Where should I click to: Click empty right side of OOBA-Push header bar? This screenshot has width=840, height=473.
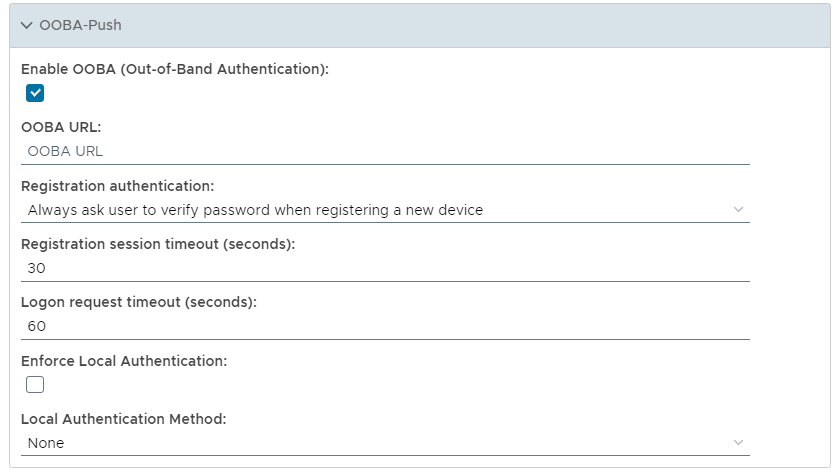500,25
